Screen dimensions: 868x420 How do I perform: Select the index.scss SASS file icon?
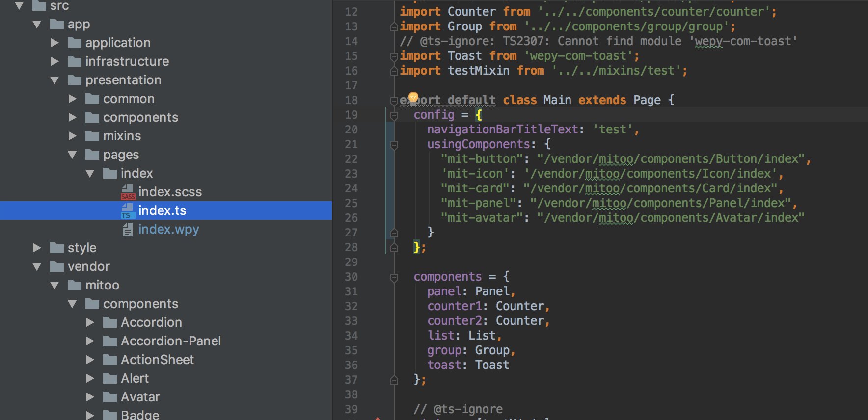[128, 192]
